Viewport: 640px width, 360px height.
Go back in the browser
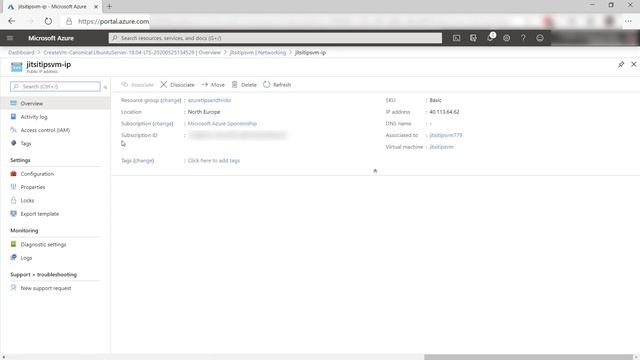pyautogui.click(x=11, y=21)
